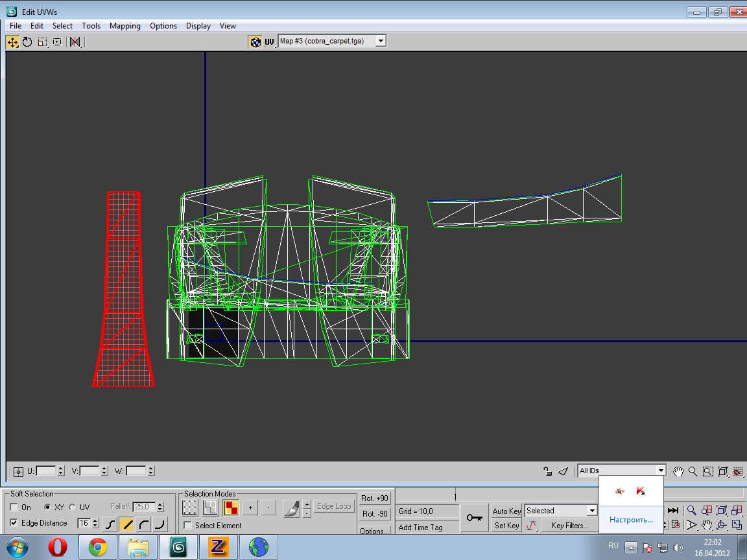Select the UV radio button
The width and height of the screenshot is (747, 560).
[x=73, y=507]
